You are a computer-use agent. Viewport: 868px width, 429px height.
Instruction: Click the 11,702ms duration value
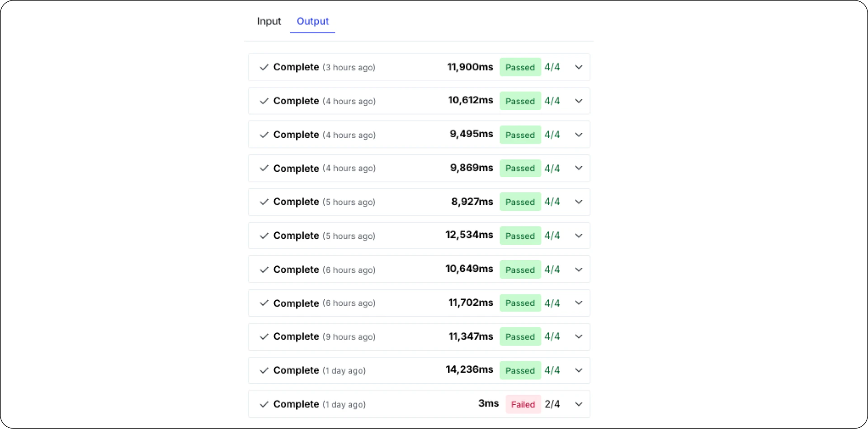pos(471,303)
